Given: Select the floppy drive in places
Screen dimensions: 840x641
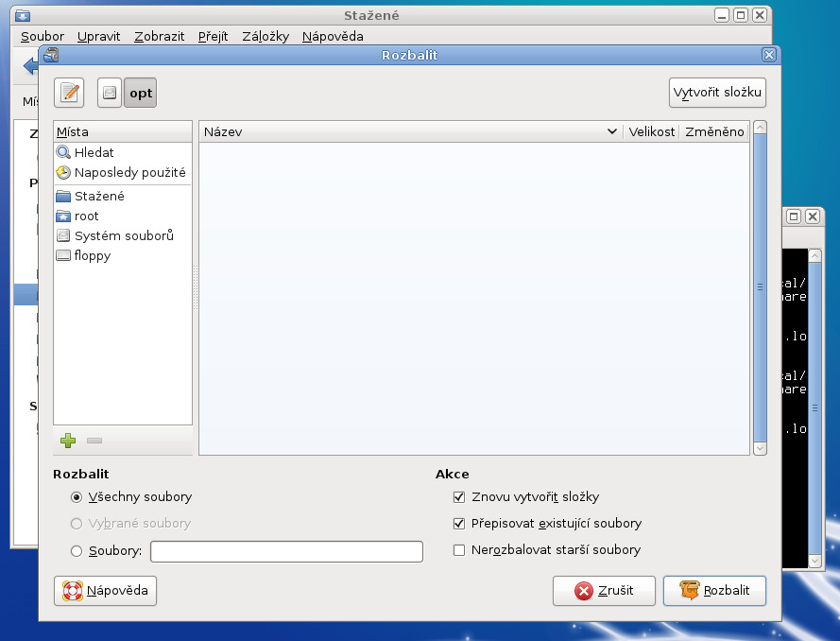Looking at the screenshot, I should pos(123,255).
